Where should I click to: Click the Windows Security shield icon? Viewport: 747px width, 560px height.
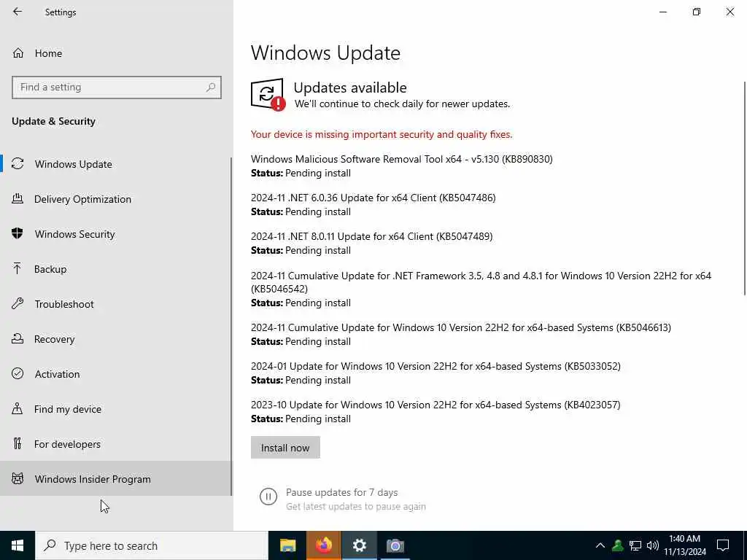click(x=18, y=233)
